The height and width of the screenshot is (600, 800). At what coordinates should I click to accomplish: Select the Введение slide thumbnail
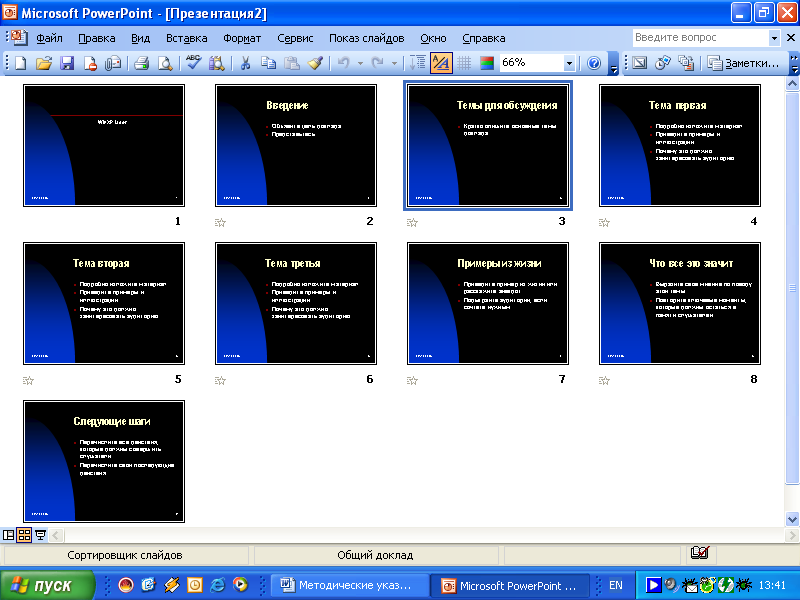[x=296, y=145]
